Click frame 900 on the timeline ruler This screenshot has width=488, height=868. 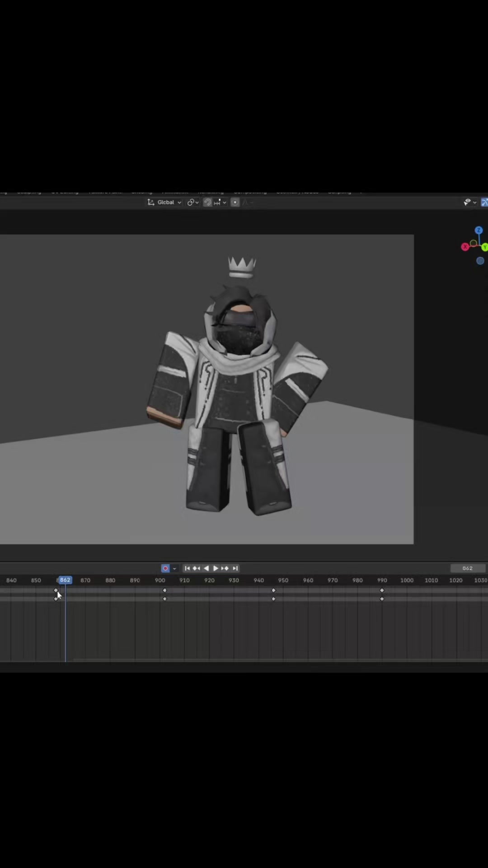pos(160,580)
